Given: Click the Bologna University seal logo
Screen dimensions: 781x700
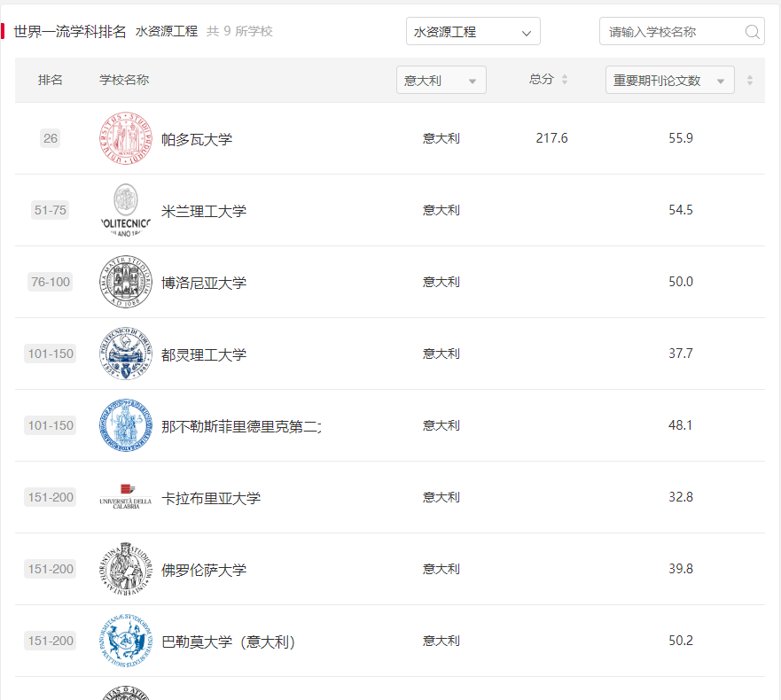Looking at the screenshot, I should click(125, 282).
